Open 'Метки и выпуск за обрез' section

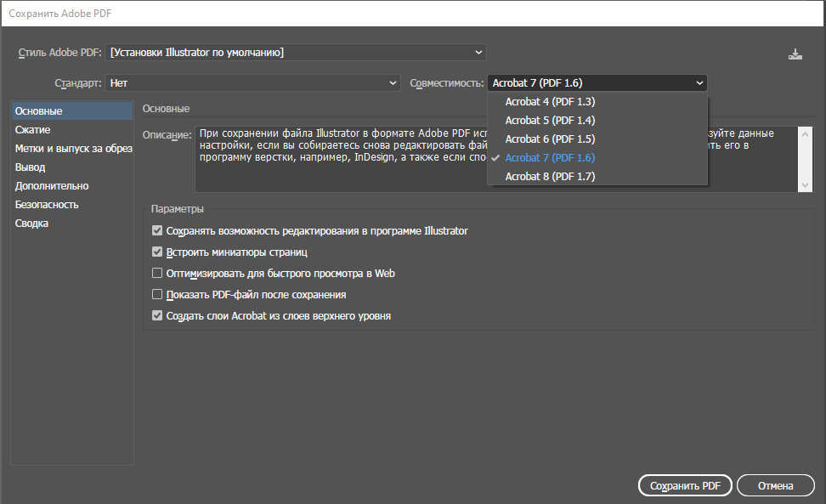[72, 149]
